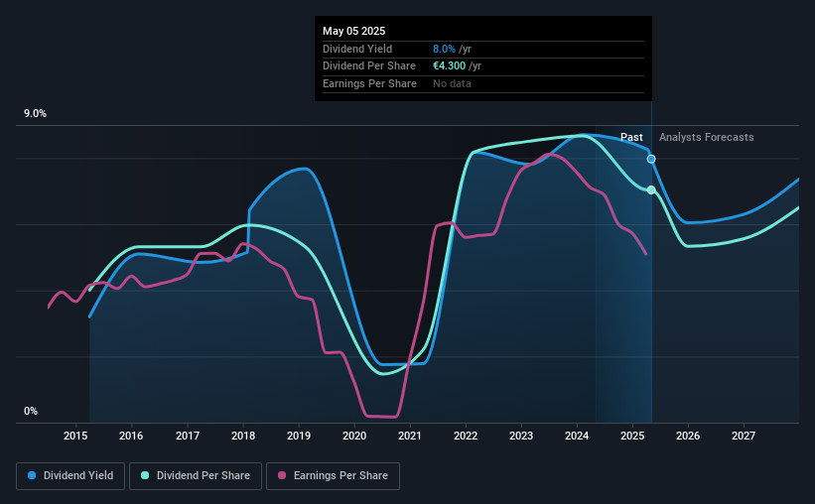The image size is (815, 504).
Task: Click the 'Analysts Forecasts' label
Action: (x=707, y=137)
